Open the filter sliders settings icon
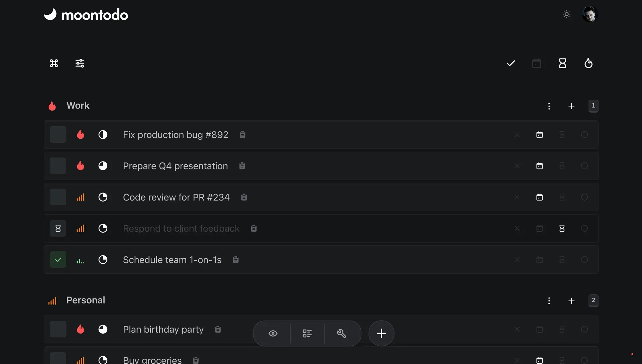 [80, 63]
